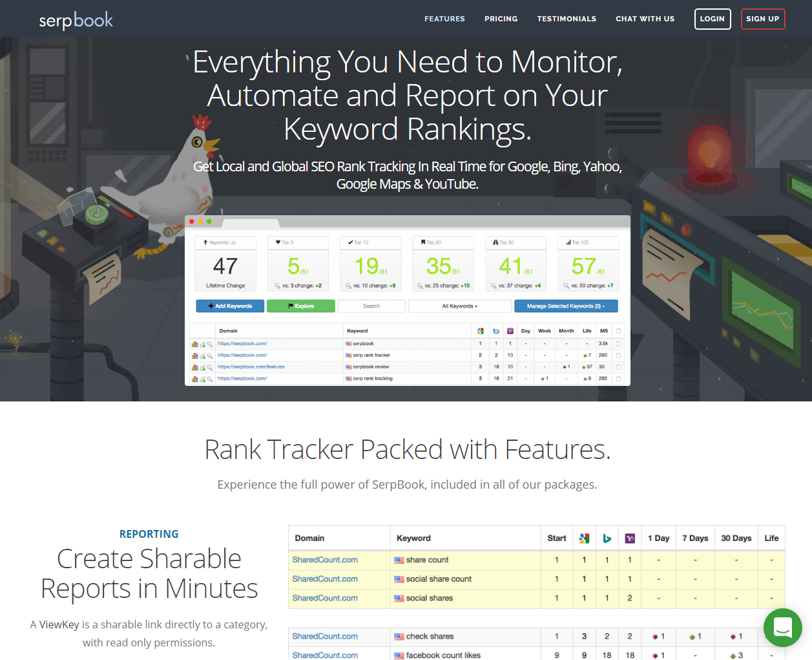Open Manage Selected Keywords dropdown
Screen dimensions: 812x660
point(566,306)
